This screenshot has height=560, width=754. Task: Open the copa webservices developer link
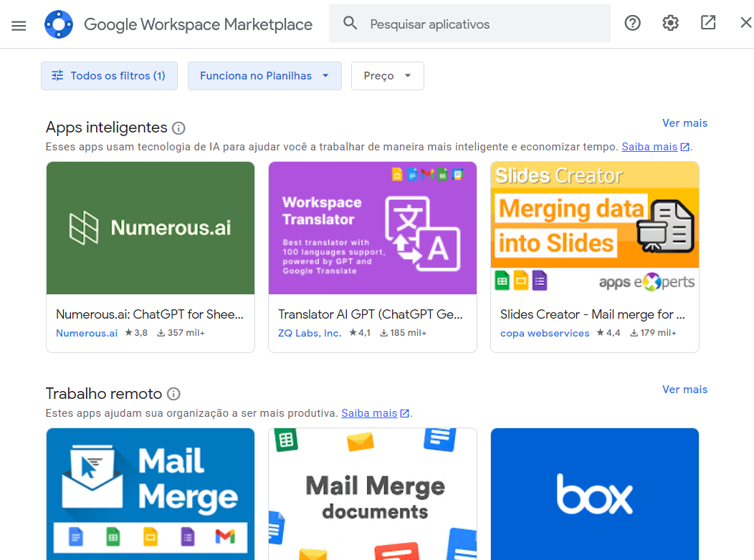click(x=544, y=333)
